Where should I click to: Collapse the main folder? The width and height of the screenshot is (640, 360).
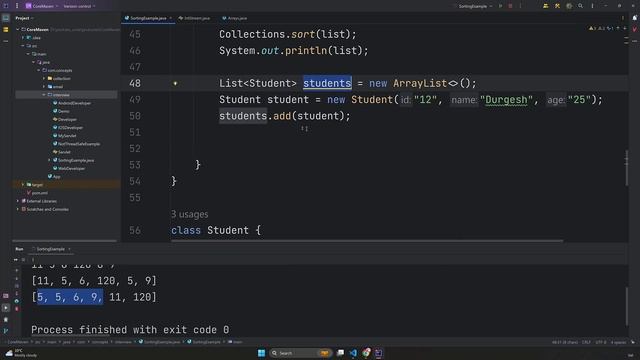(29, 54)
